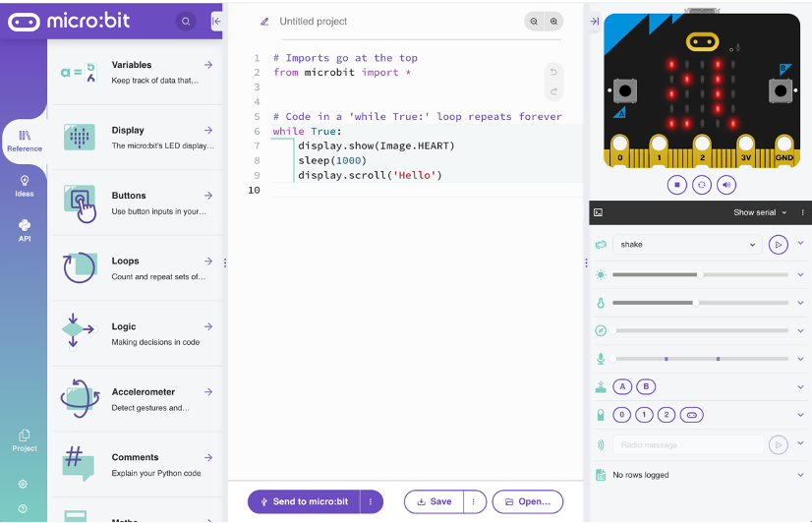Viewport: 812px width, 523px height.
Task: Adjust the temperature slider
Action: (700, 303)
